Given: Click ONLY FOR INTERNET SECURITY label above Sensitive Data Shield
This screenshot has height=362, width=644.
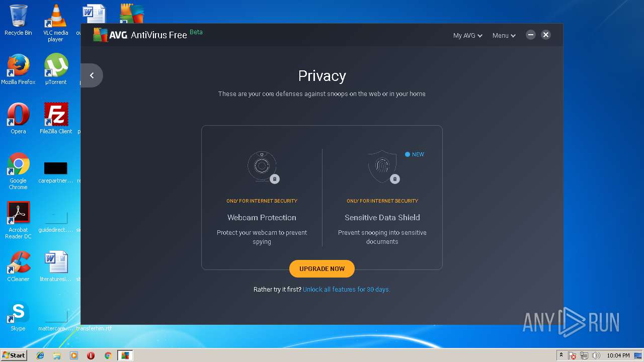Looking at the screenshot, I should pyautogui.click(x=382, y=201).
